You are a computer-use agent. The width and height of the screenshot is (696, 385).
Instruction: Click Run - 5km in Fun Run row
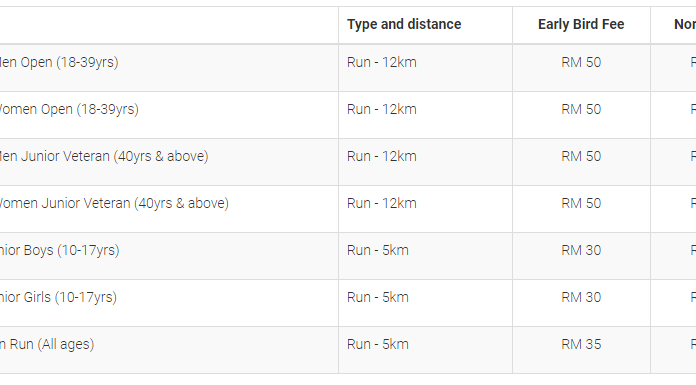coord(378,345)
